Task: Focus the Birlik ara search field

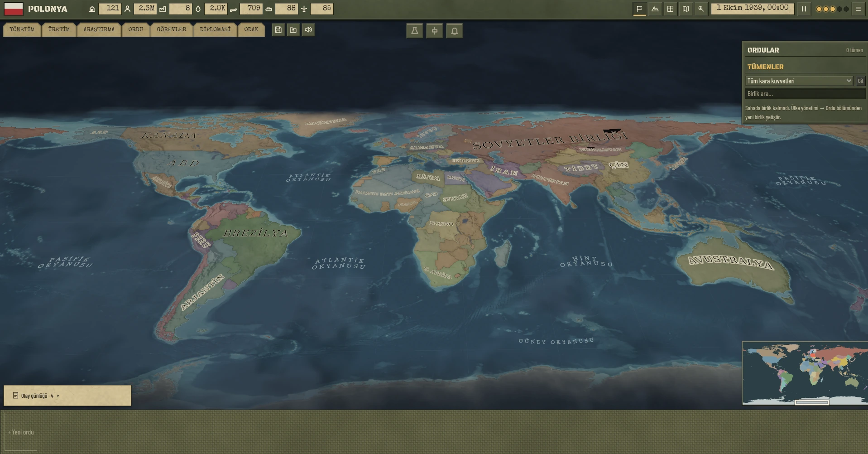Action: (805, 94)
